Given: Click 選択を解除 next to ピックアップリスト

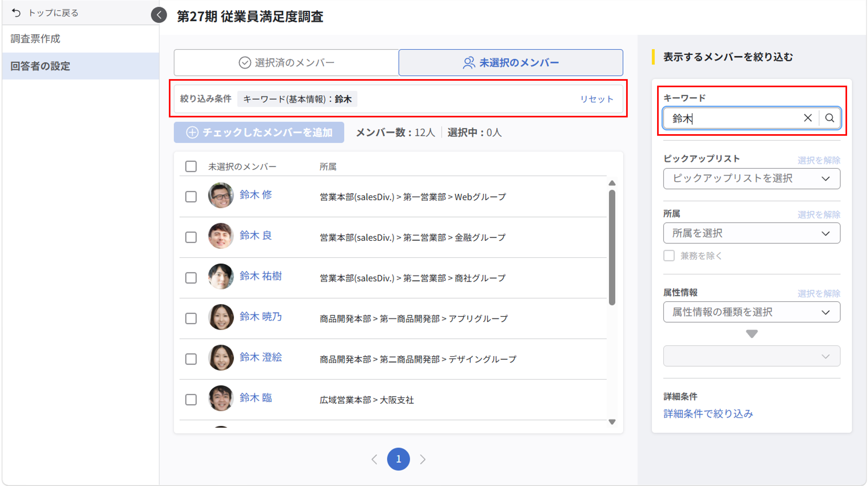Looking at the screenshot, I should coord(819,160).
